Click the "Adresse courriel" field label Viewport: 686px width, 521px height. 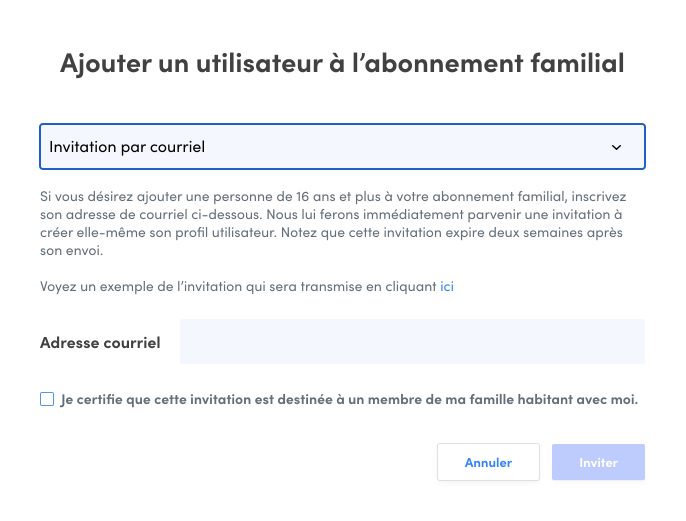tap(100, 342)
